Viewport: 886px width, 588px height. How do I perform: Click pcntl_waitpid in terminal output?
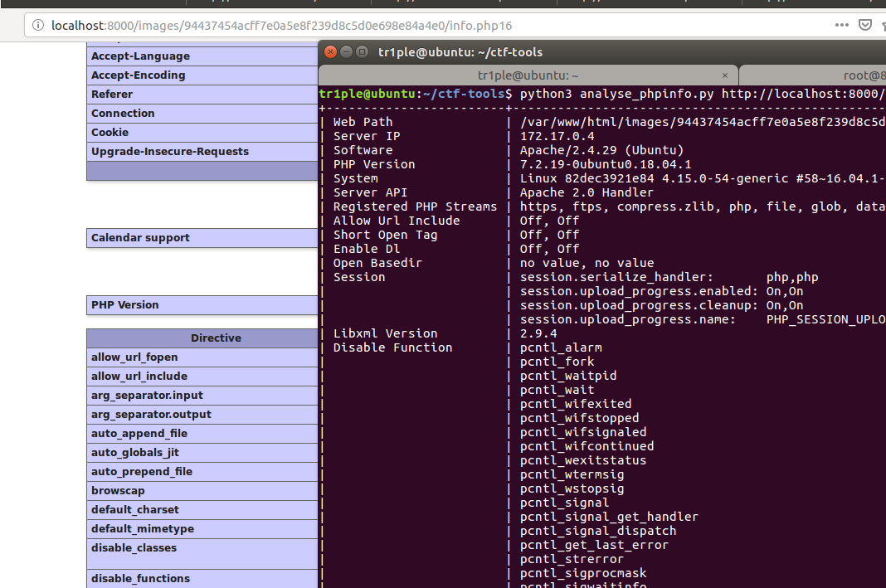(568, 377)
